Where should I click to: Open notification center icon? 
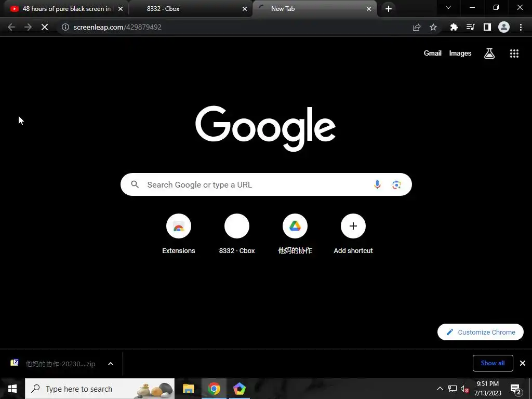516,390
